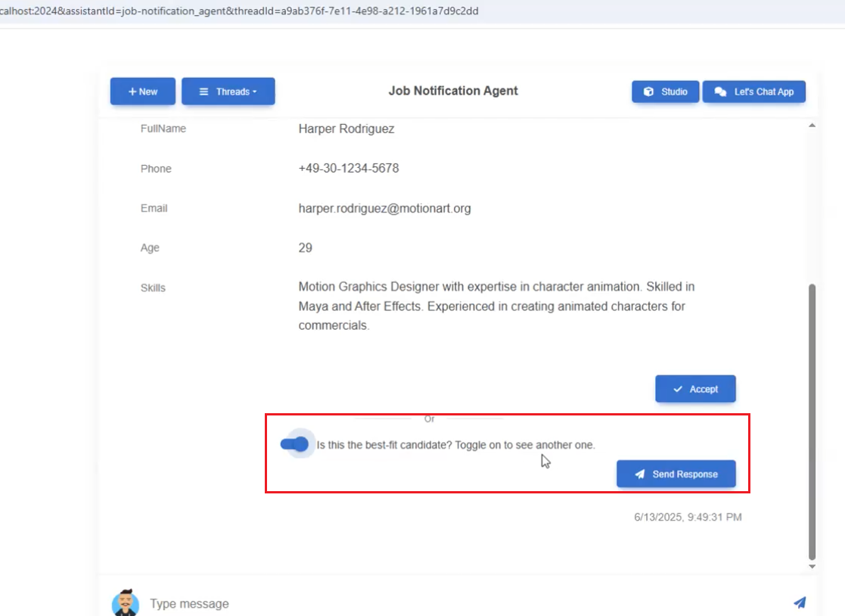Image resolution: width=845 pixels, height=616 pixels.
Task: Click the best-fit candidate toggle label text
Action: click(x=456, y=445)
